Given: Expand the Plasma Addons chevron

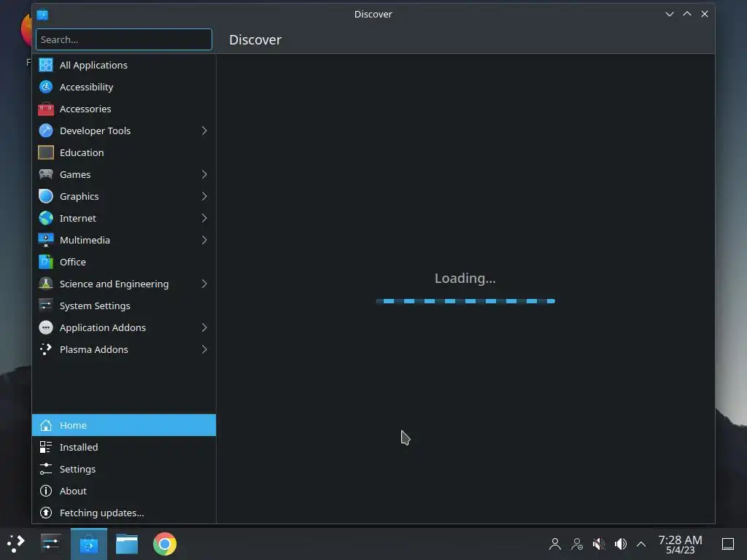Looking at the screenshot, I should click(x=204, y=349).
